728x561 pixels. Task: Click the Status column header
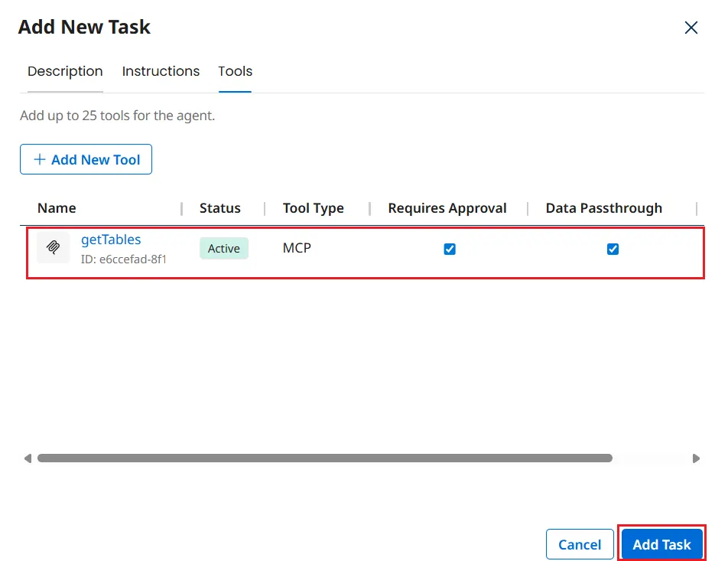pos(219,208)
